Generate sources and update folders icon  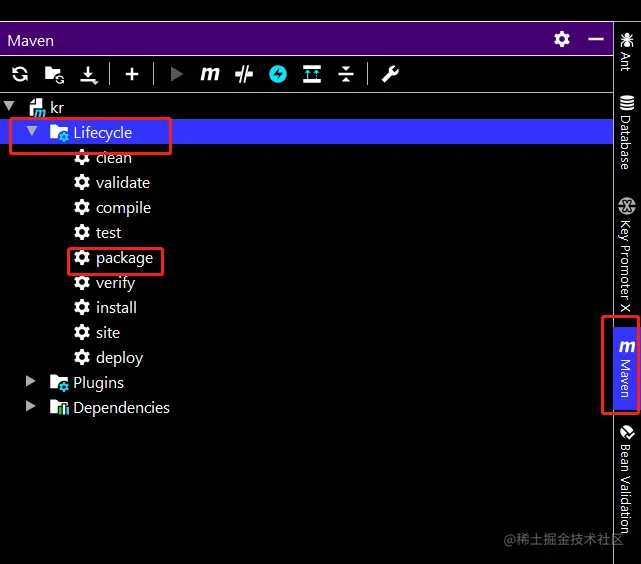click(54, 74)
